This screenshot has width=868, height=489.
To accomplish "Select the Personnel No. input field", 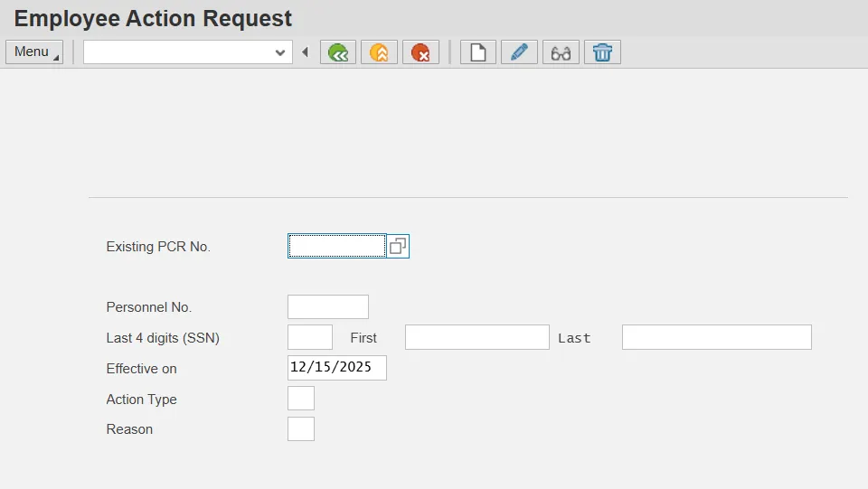I will click(x=327, y=307).
